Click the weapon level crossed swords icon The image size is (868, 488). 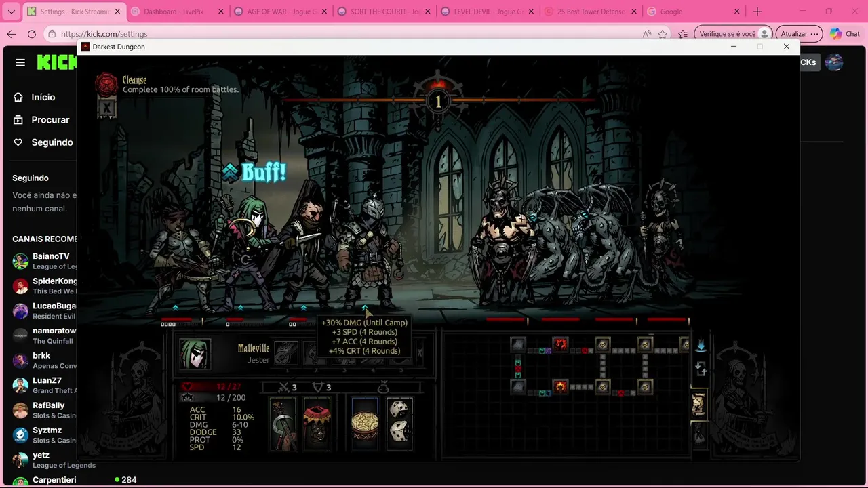tap(284, 388)
